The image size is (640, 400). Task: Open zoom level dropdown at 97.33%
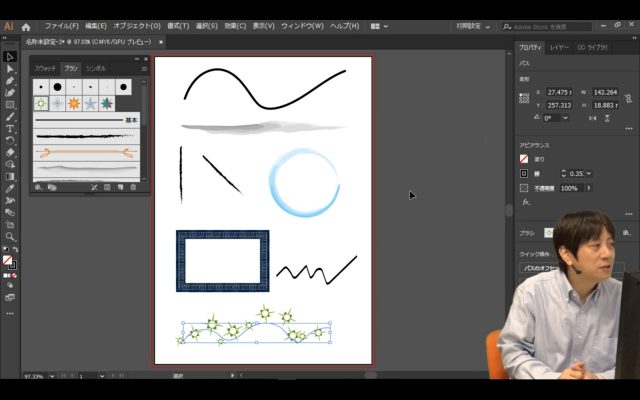pos(52,376)
